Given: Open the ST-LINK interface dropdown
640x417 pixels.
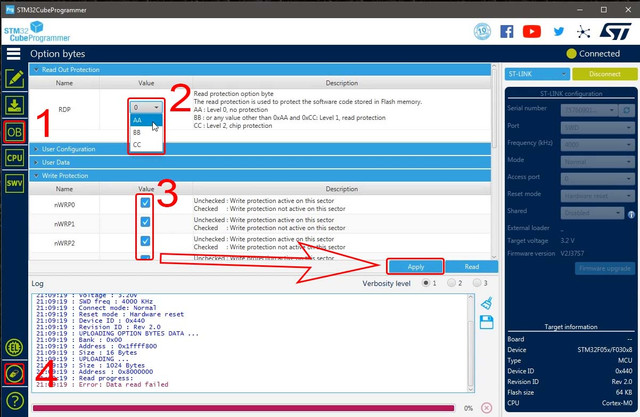Looking at the screenshot, I should pyautogui.click(x=537, y=74).
